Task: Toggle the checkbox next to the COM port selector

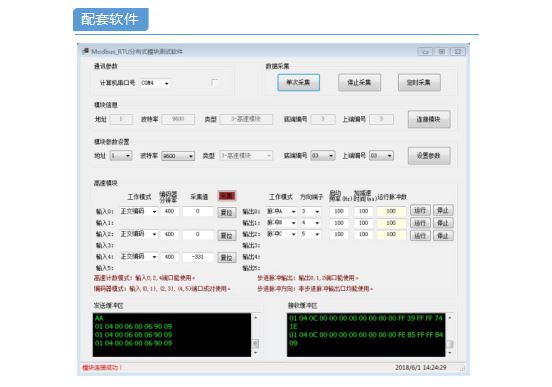Action: tap(214, 82)
